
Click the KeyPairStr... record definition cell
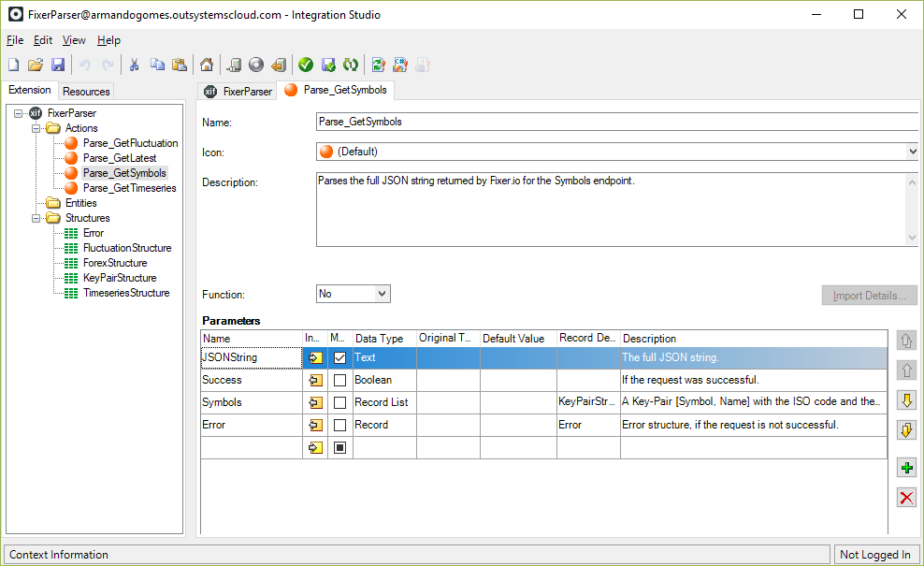pos(588,402)
